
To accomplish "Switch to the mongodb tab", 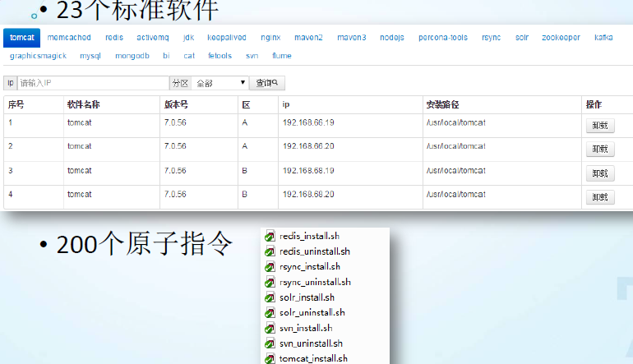I will tap(132, 56).
